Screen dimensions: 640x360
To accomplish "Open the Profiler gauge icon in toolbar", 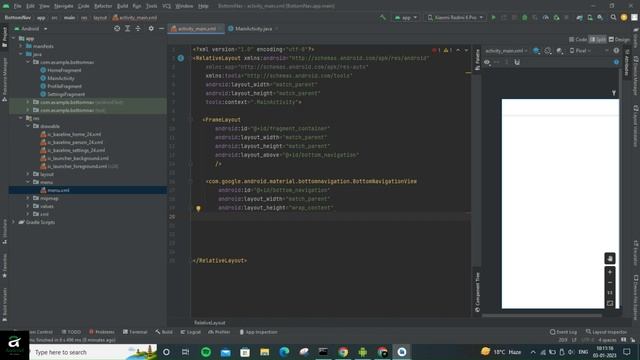I will pos(546,18).
